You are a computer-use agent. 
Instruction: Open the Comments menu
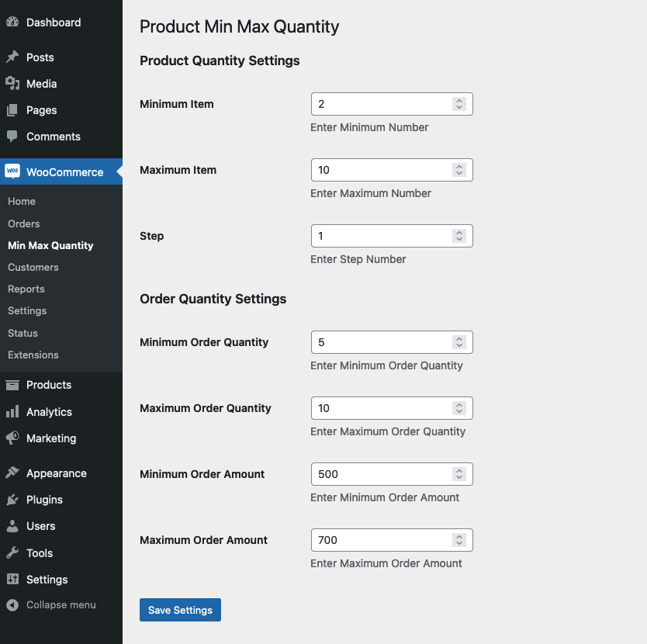click(61, 137)
